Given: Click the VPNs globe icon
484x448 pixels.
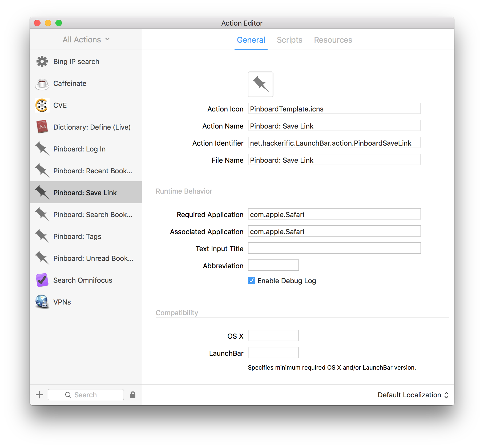Looking at the screenshot, I should (42, 302).
